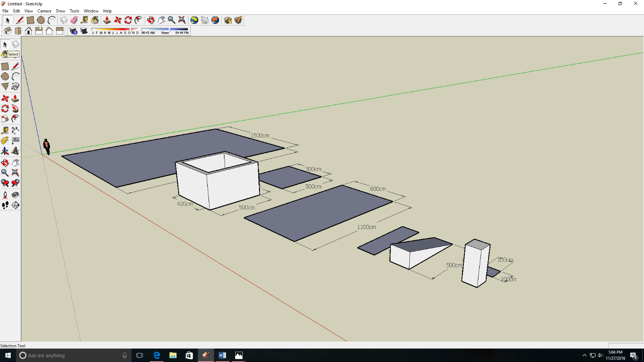Click the Get Models warehouse button
Viewport: 644px width, 362px height.
pyautogui.click(x=228, y=20)
